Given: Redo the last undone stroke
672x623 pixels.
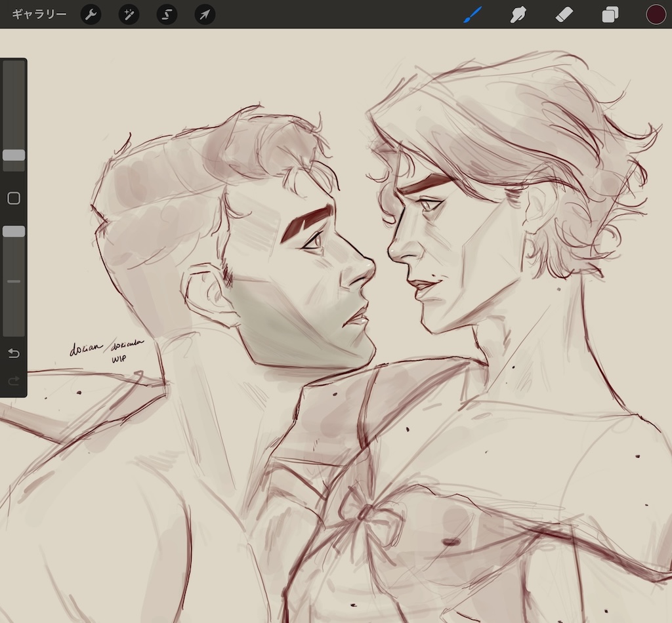Looking at the screenshot, I should pyautogui.click(x=14, y=380).
